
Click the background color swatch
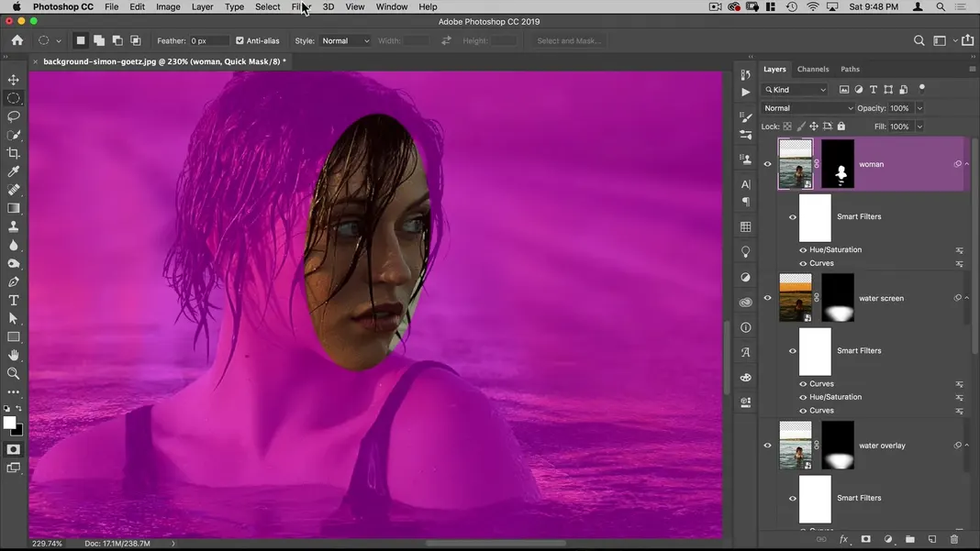(18, 430)
